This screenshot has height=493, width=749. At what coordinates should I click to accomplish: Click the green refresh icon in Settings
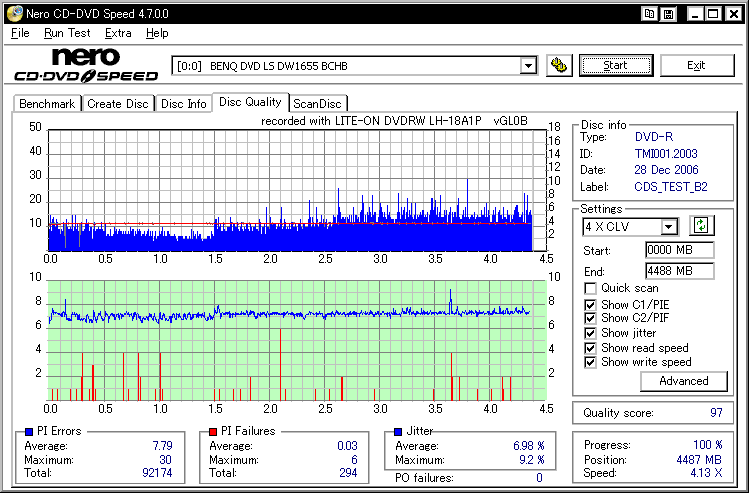click(x=701, y=226)
